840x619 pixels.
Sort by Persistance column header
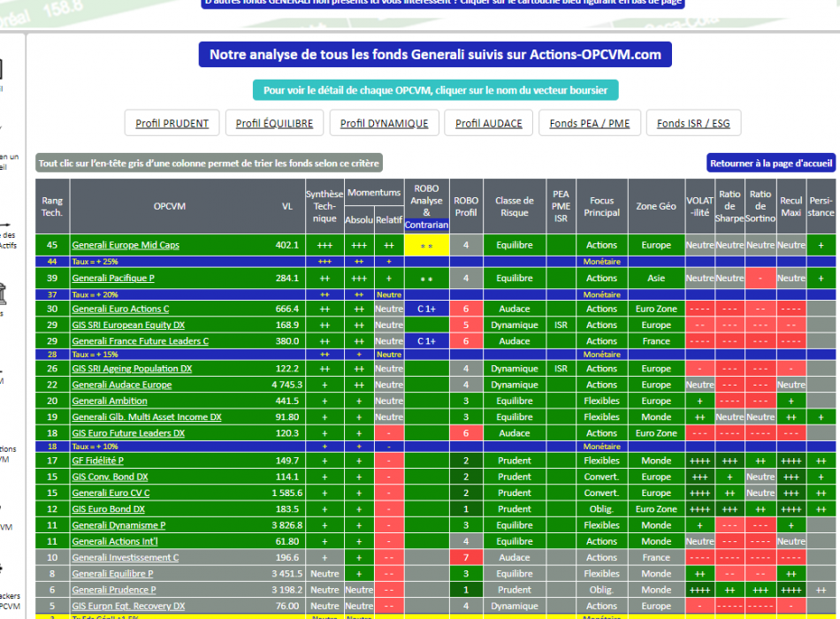pos(821,206)
